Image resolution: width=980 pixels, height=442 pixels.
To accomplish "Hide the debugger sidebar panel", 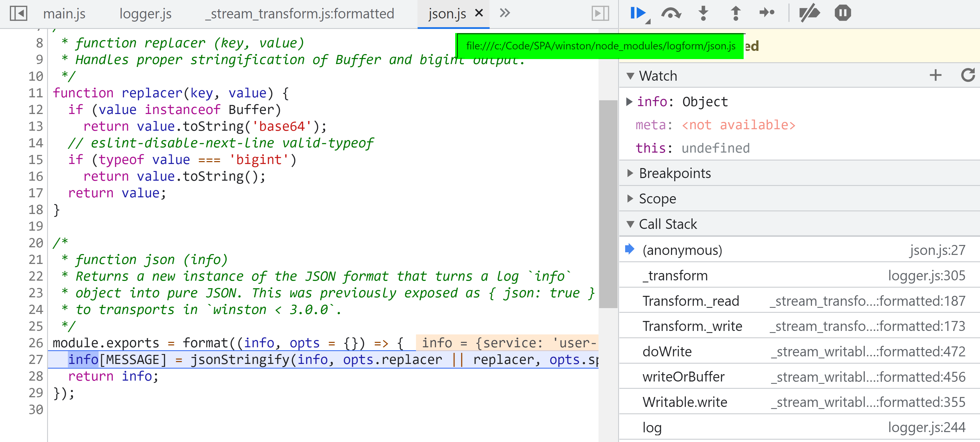I will click(600, 13).
